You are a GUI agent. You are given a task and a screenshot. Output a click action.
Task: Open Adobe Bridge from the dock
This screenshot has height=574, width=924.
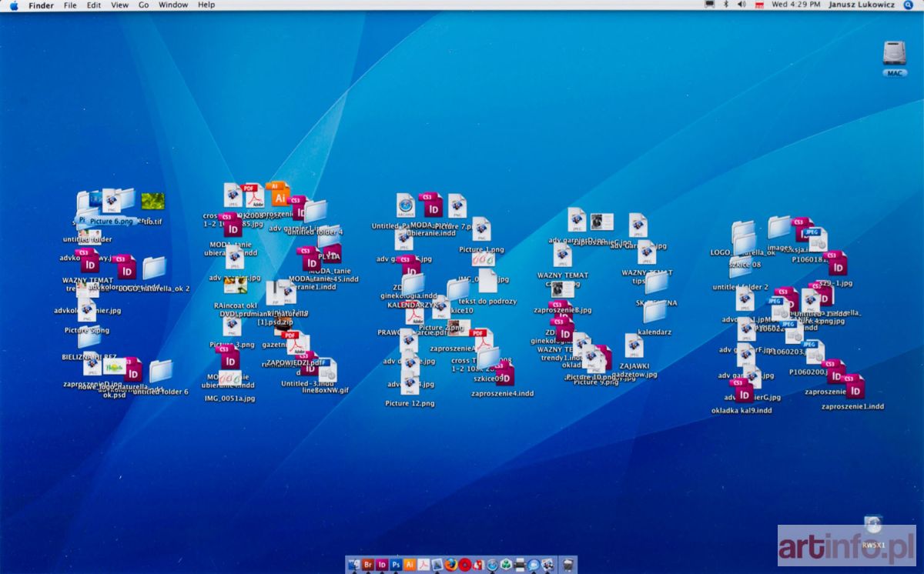(368, 565)
